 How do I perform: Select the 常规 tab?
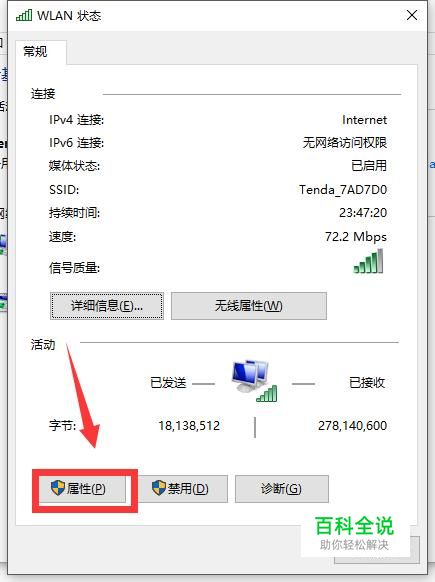[x=36, y=51]
